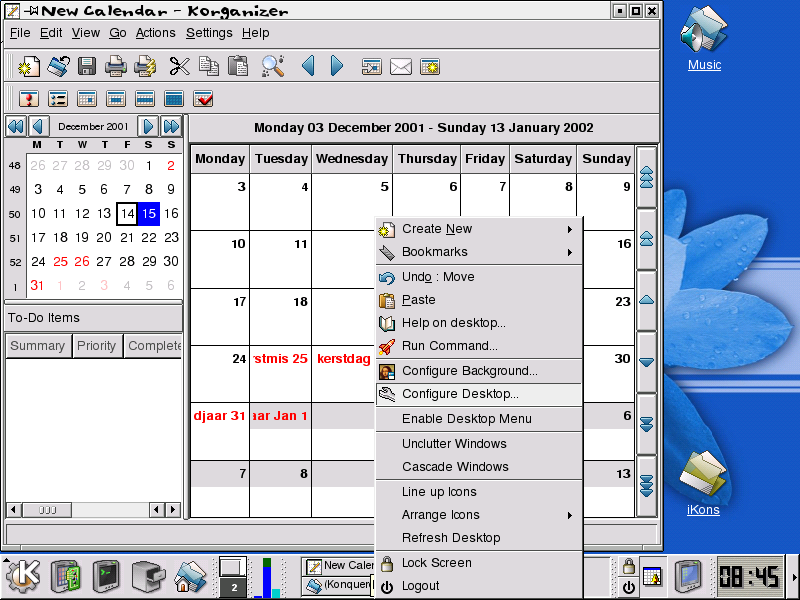
Task: Switch to the Month view icon
Action: pos(174,98)
